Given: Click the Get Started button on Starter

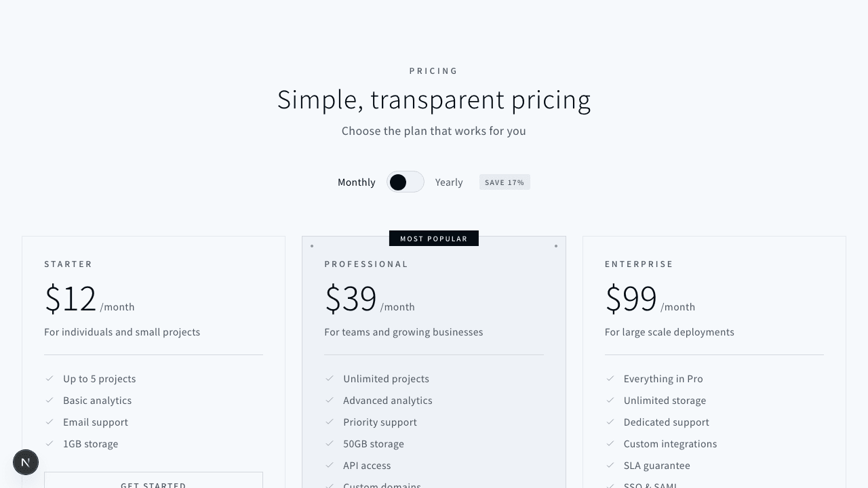Looking at the screenshot, I should [153, 483].
